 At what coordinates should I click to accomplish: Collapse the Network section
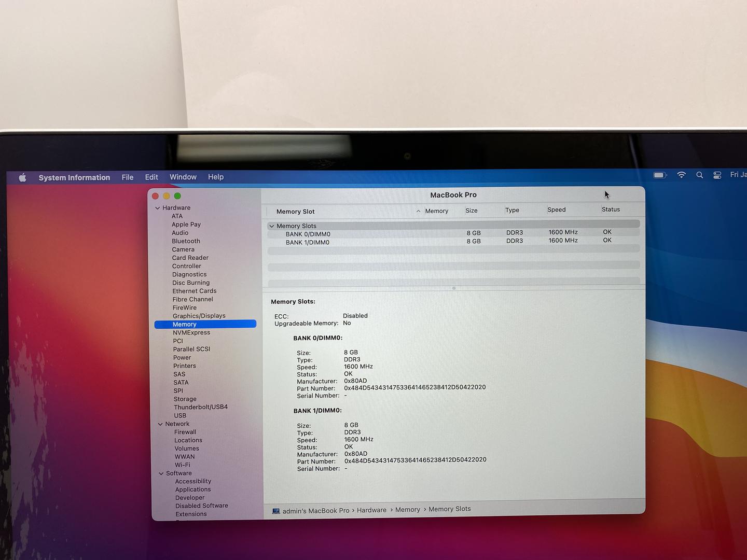coord(160,424)
